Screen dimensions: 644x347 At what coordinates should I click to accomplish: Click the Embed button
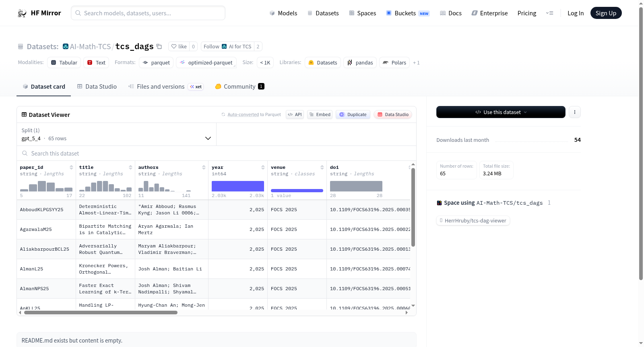[x=320, y=114]
